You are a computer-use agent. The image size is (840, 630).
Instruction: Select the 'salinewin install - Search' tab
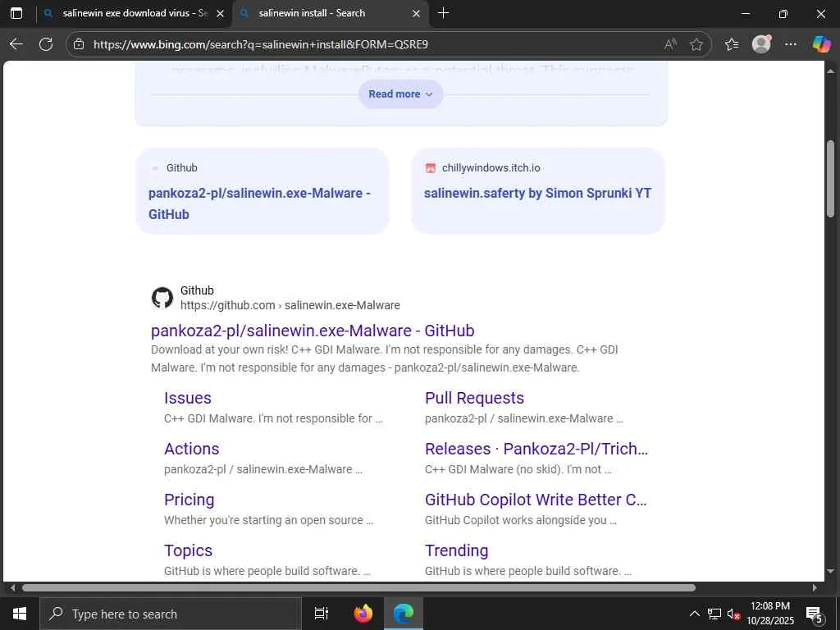331,13
